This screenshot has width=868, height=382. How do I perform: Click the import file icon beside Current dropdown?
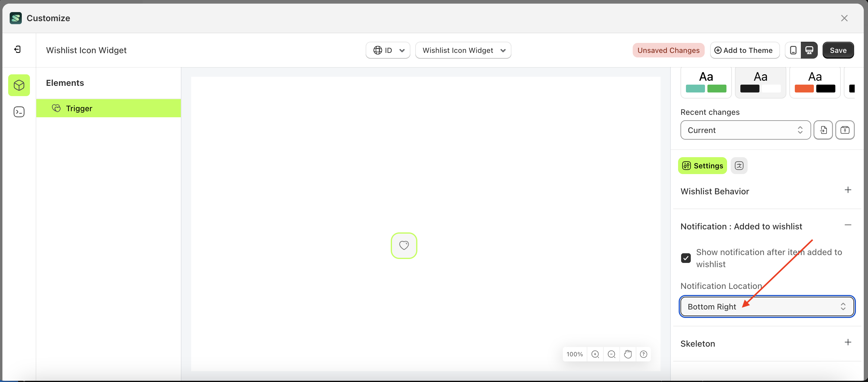pos(823,130)
